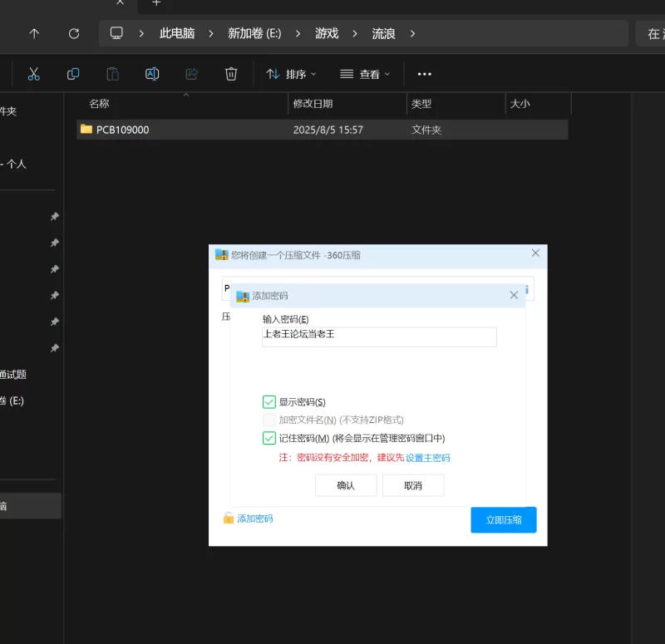Open the 排序 sort dropdown
665x644 pixels.
pos(291,74)
